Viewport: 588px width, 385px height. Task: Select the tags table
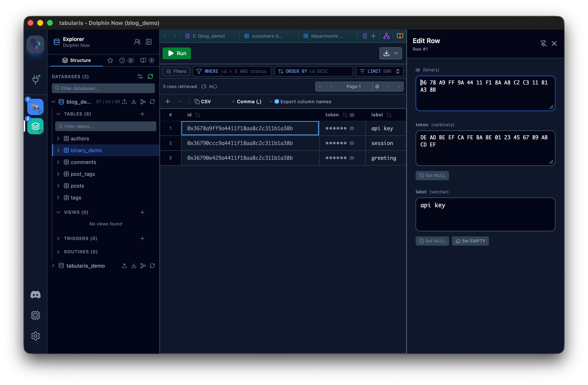point(76,197)
